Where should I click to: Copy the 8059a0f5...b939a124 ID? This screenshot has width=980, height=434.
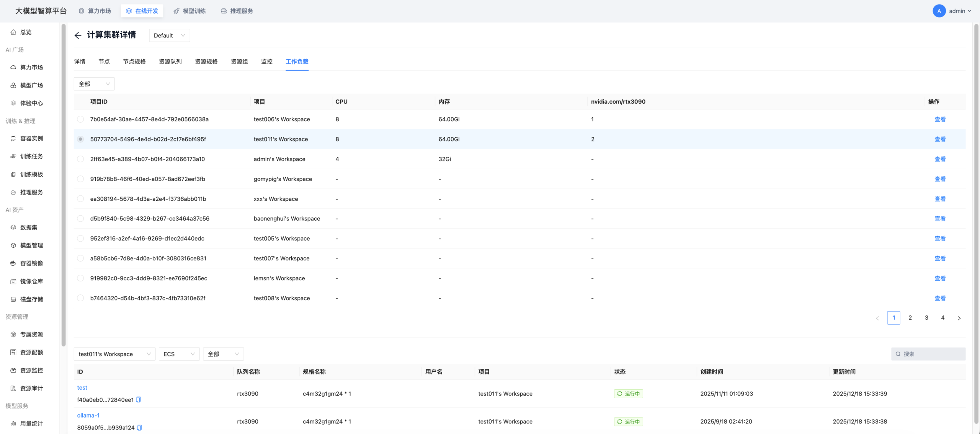139,427
